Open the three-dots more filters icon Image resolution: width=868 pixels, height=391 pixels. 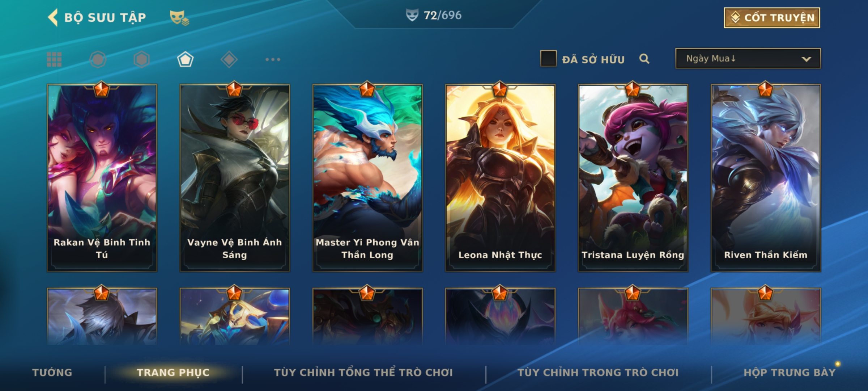[273, 59]
